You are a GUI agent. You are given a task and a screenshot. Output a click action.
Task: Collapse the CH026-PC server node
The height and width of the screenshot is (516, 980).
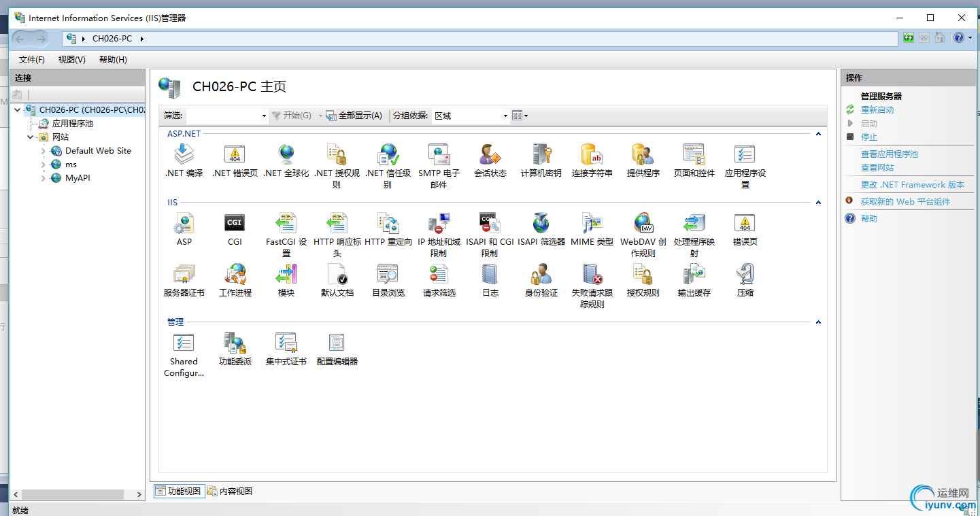17,109
